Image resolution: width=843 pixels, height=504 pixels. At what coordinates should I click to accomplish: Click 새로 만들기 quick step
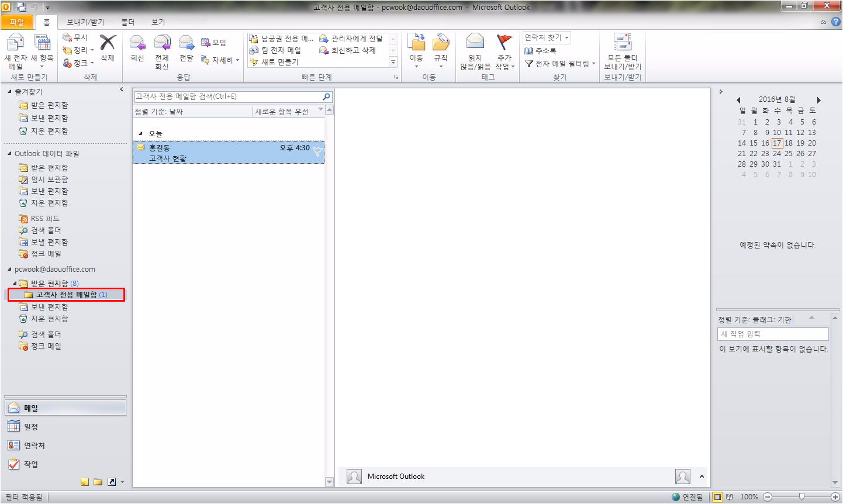[x=274, y=62]
